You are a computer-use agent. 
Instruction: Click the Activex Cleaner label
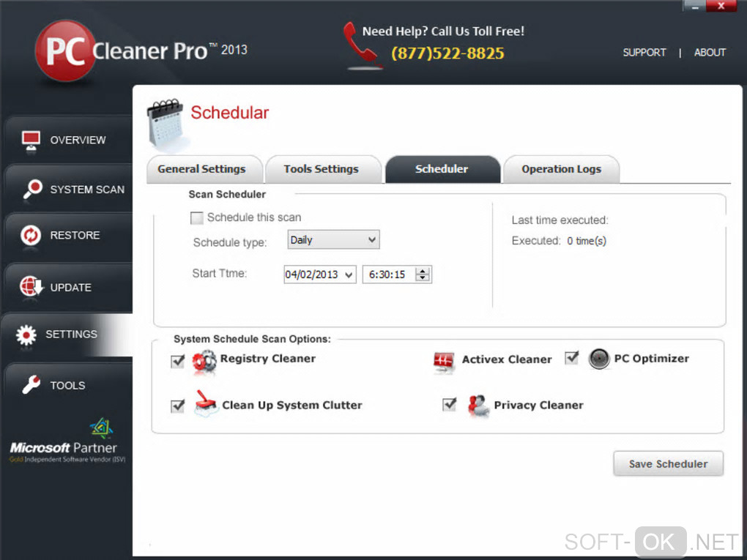[507, 359]
